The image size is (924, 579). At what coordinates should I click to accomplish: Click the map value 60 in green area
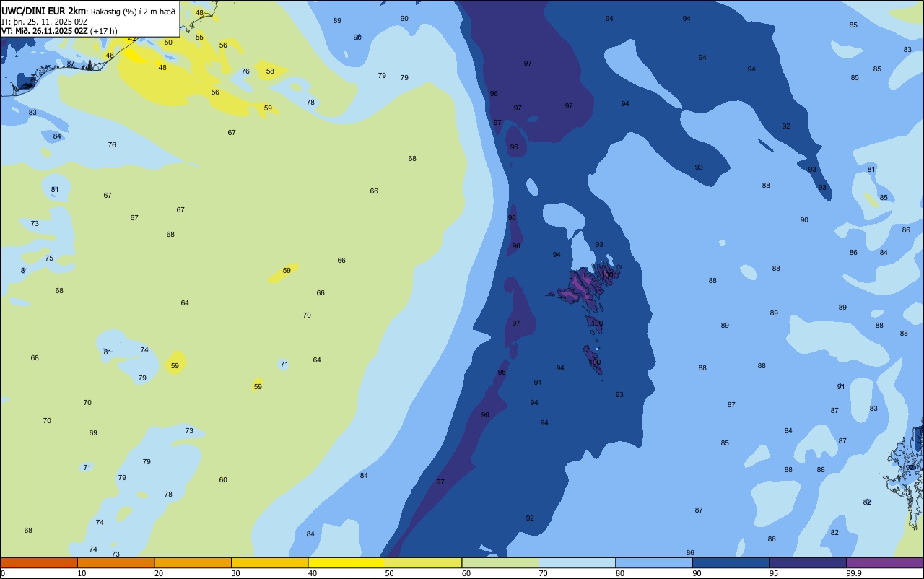(x=223, y=480)
